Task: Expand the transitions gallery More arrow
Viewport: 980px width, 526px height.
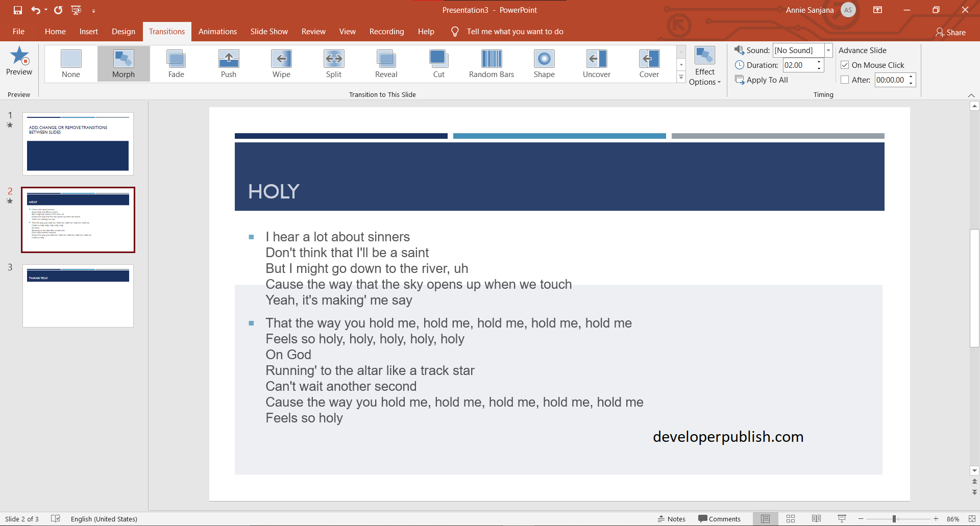Action: [681, 77]
